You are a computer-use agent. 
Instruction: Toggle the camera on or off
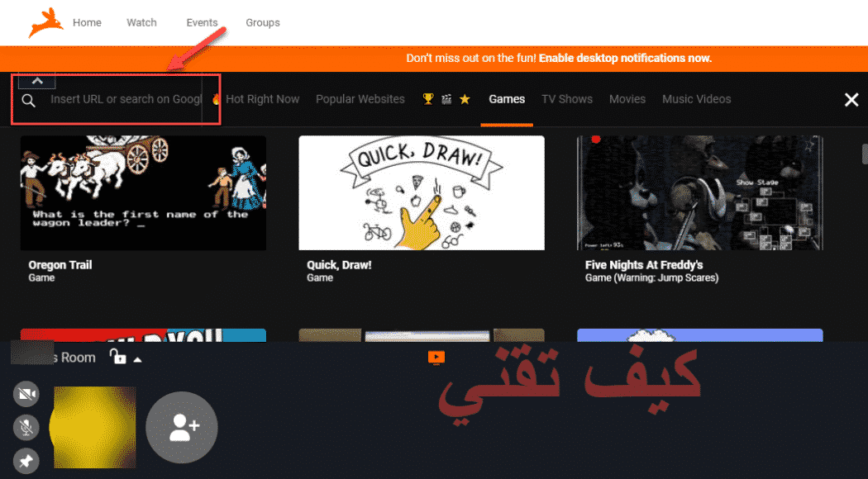coord(26,395)
